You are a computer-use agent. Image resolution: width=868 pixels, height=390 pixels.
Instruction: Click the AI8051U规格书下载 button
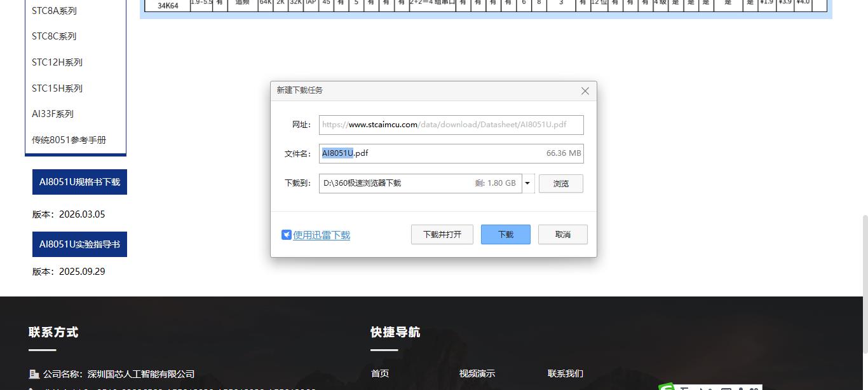point(79,182)
